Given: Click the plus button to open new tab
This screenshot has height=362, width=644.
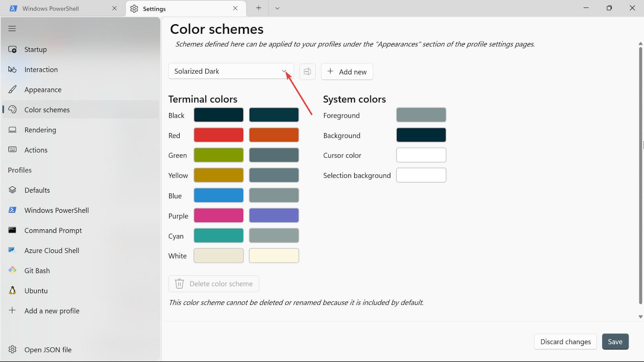Looking at the screenshot, I should point(258,8).
